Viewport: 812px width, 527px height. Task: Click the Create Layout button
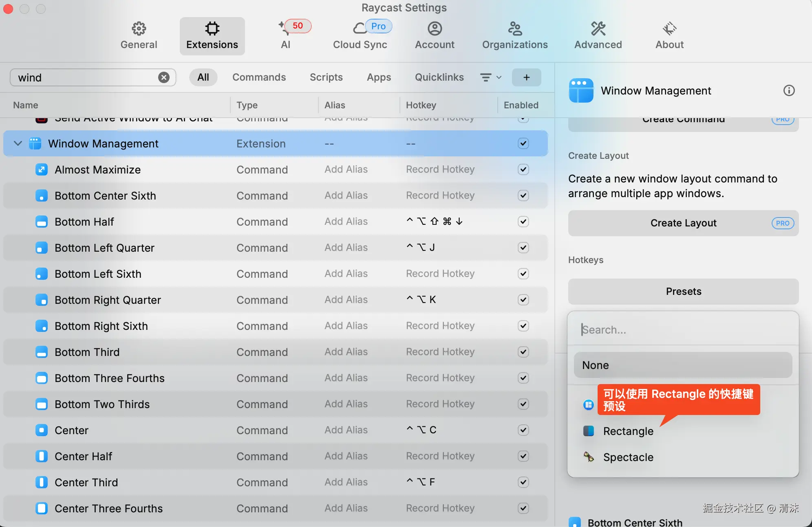(x=683, y=223)
